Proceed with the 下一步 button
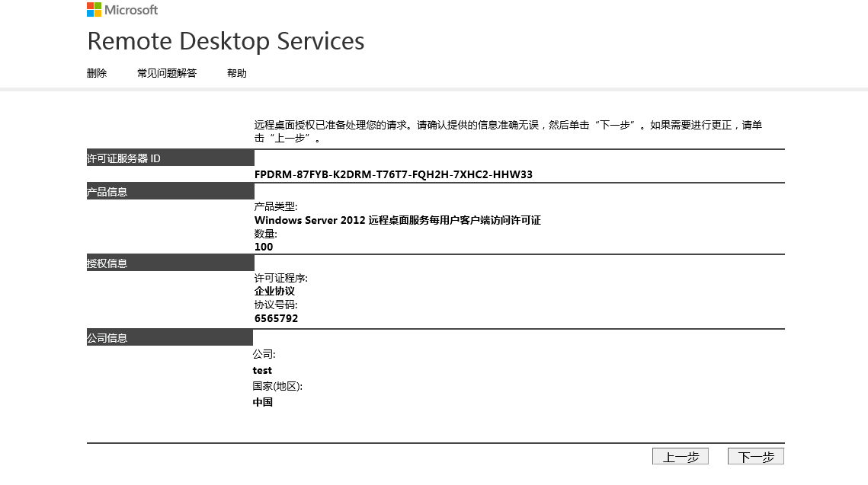Screen dimensions: 868x485 coord(756,457)
